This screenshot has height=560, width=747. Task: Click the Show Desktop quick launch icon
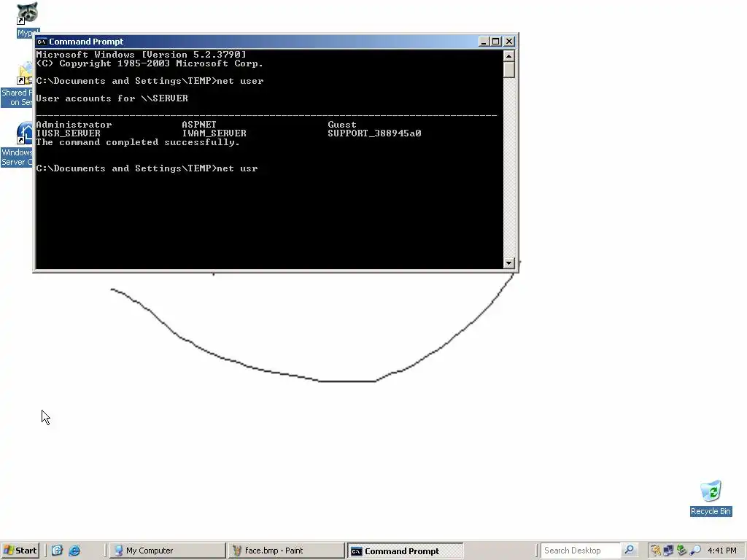[57, 551]
